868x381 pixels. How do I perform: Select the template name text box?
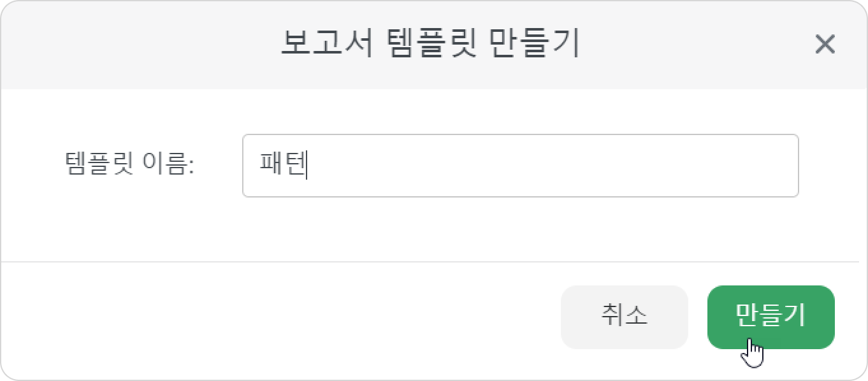pyautogui.click(x=520, y=166)
